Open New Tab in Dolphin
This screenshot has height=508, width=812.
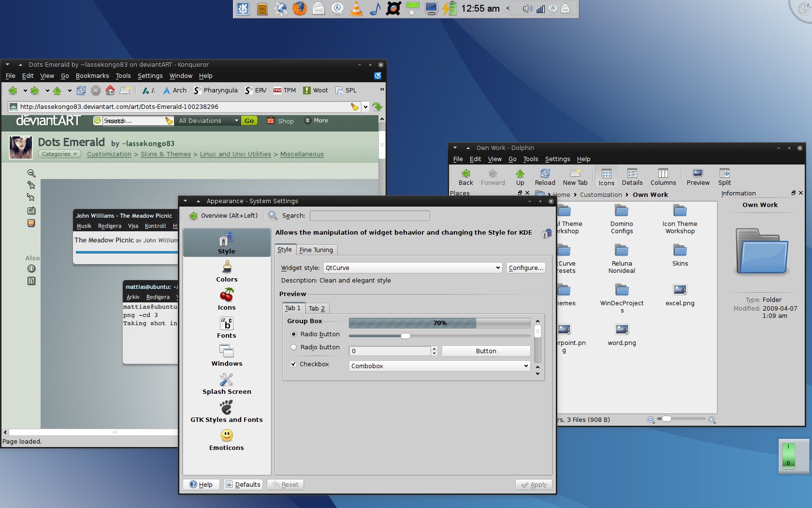[x=575, y=177]
